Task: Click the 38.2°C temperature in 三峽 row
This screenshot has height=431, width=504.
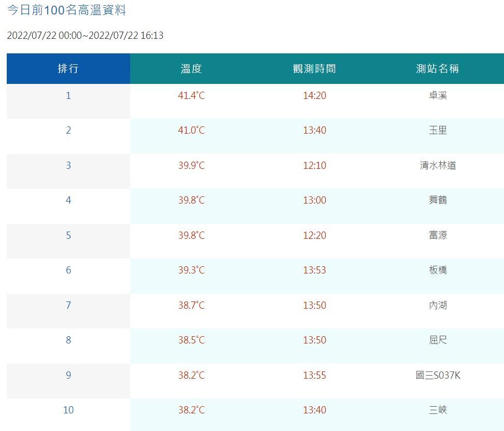Action: point(191,410)
